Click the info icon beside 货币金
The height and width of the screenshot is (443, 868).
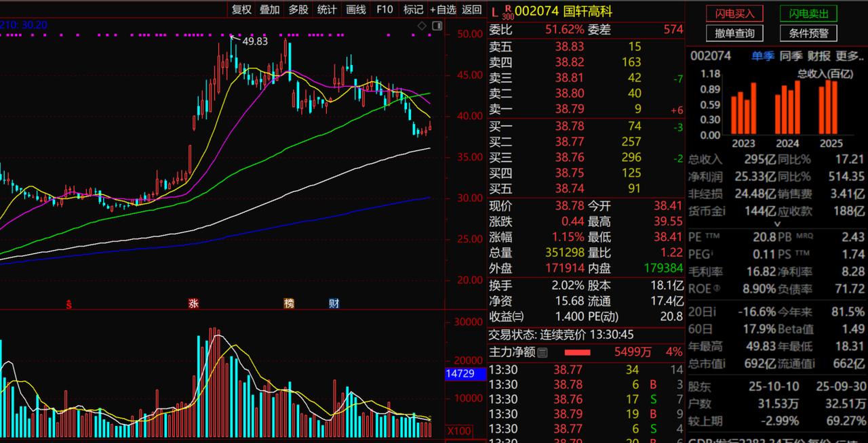tap(724, 211)
